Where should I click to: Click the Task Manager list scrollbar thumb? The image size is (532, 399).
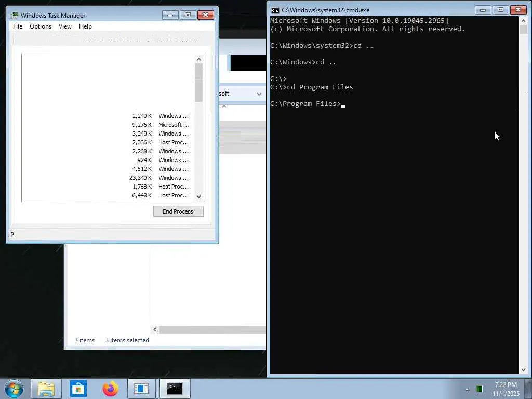tap(199, 83)
